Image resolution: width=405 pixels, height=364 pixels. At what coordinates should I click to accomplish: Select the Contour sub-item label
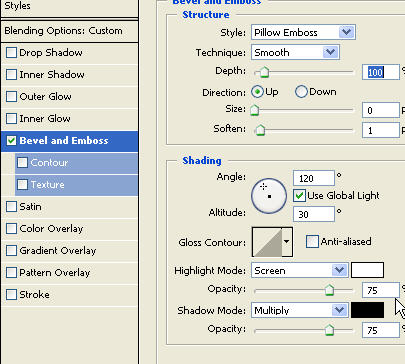click(x=49, y=163)
